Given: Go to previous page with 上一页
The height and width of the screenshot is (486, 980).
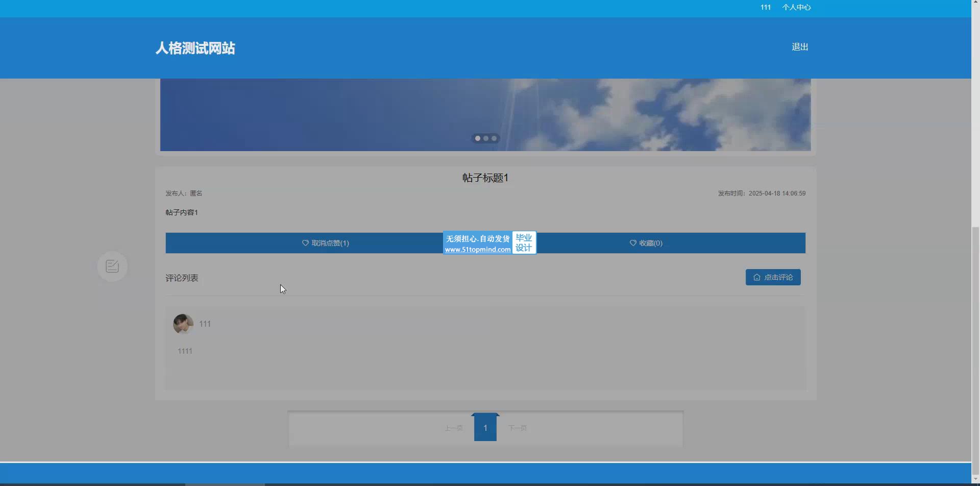Looking at the screenshot, I should coord(453,428).
